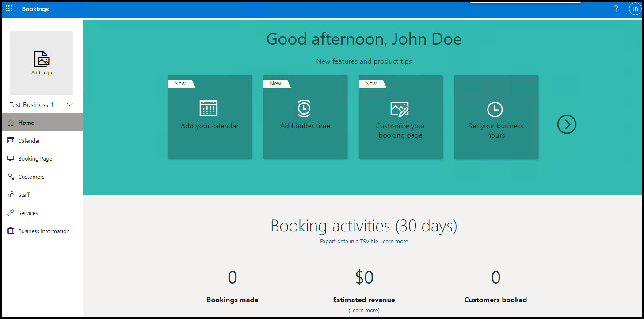Open the JD account avatar

click(x=635, y=9)
